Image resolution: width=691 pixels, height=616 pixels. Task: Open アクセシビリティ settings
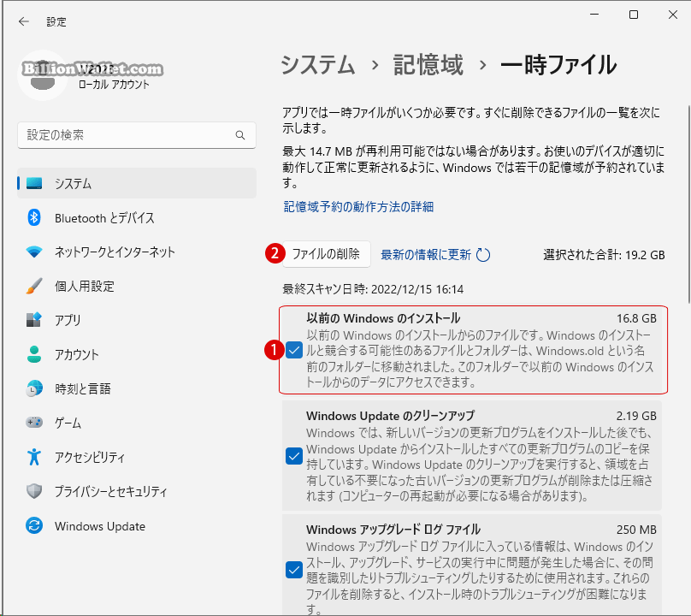[137, 457]
